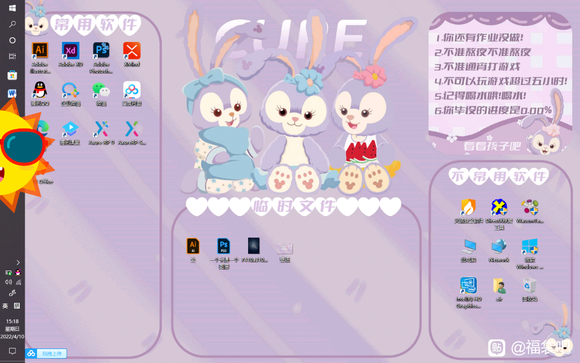Open This PC computer icon

point(468,246)
